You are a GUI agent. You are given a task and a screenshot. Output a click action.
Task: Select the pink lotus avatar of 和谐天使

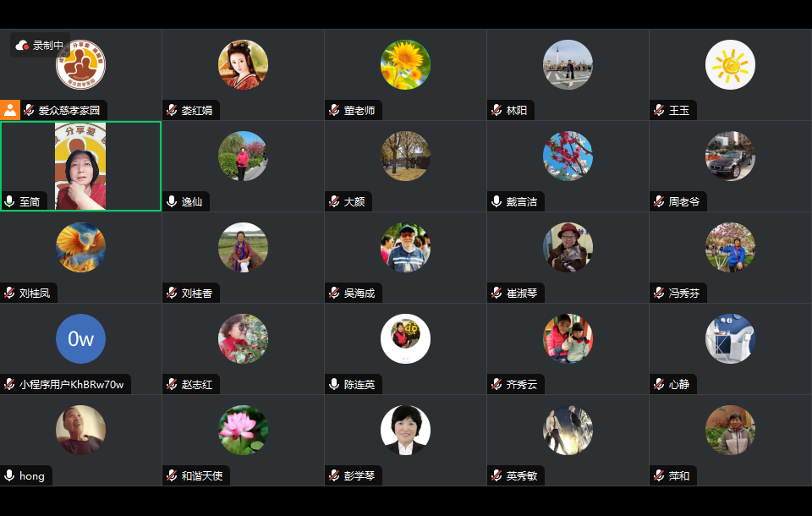pos(243,430)
